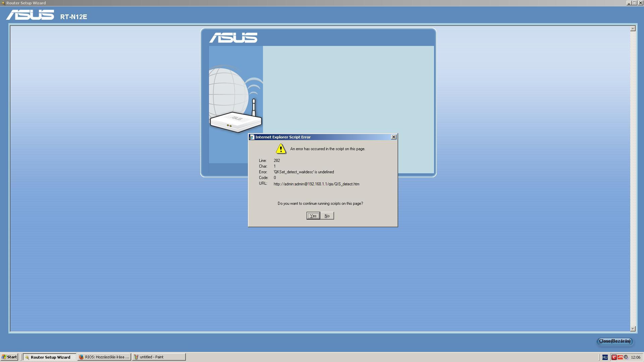Click the yellow warning triangle icon
This screenshot has height=362, width=644.
pyautogui.click(x=281, y=149)
